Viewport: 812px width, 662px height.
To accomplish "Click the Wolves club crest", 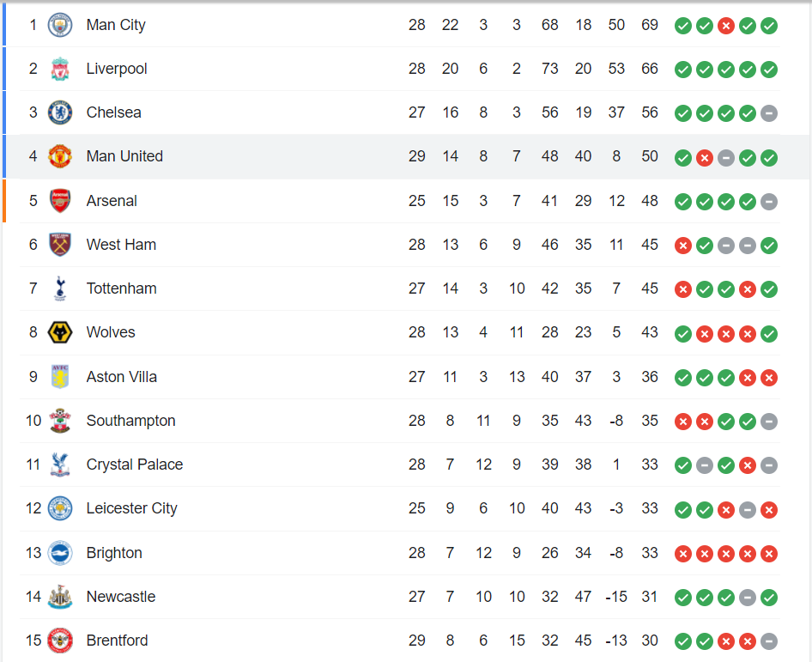I will [60, 332].
